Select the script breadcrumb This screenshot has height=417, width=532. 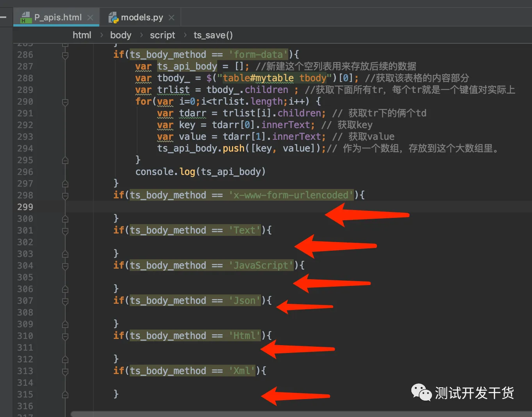click(x=162, y=35)
